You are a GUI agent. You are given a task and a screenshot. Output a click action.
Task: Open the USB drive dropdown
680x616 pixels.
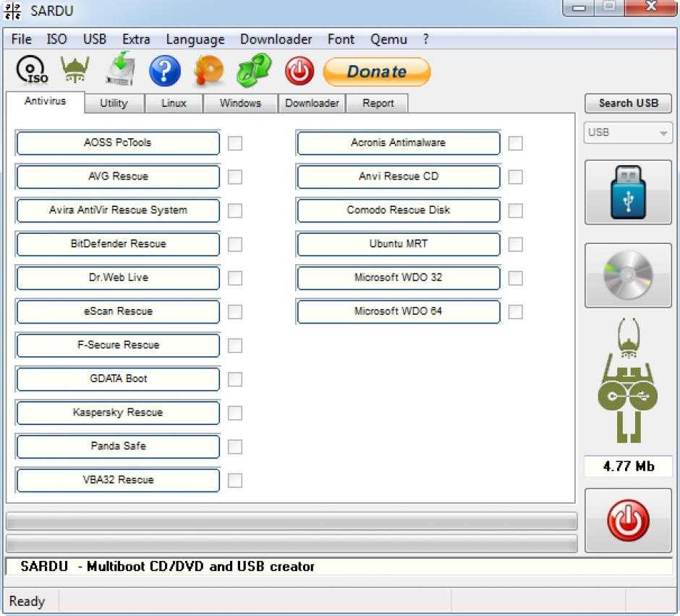click(628, 132)
